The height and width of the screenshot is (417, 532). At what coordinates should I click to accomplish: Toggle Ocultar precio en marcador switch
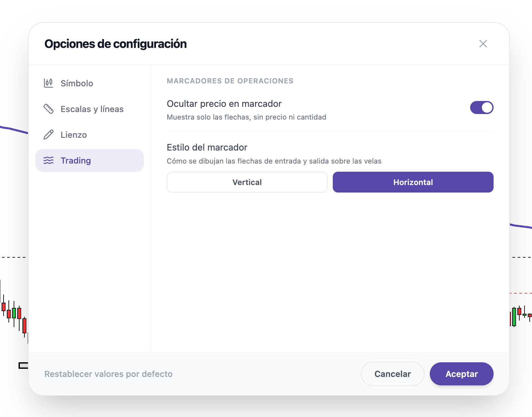click(x=482, y=108)
